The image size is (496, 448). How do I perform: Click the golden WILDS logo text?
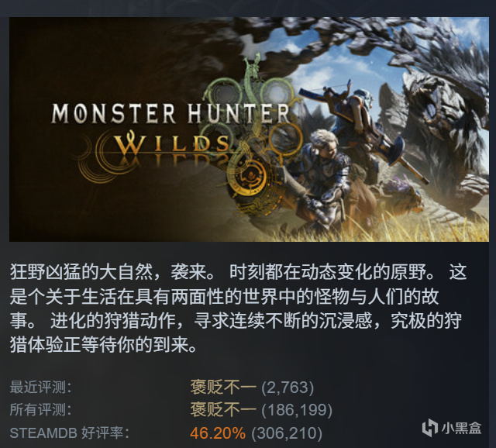(x=172, y=144)
